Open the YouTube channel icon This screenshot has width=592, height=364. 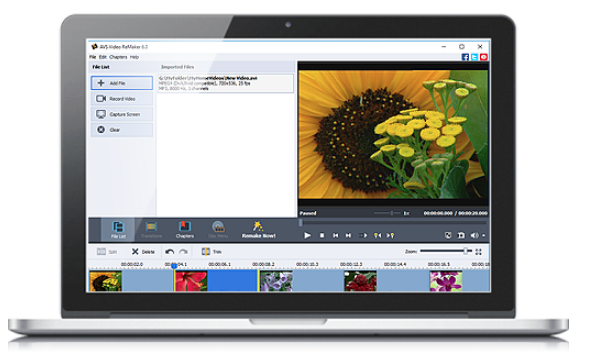click(x=484, y=57)
